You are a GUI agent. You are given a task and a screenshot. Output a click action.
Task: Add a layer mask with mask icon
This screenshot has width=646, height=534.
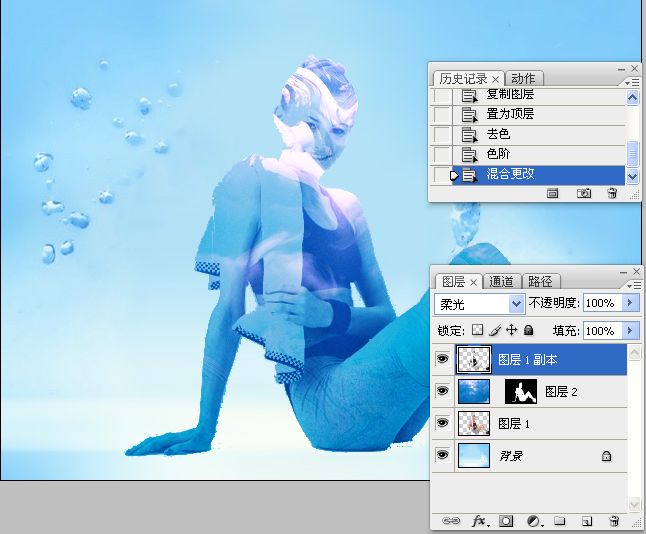(507, 521)
